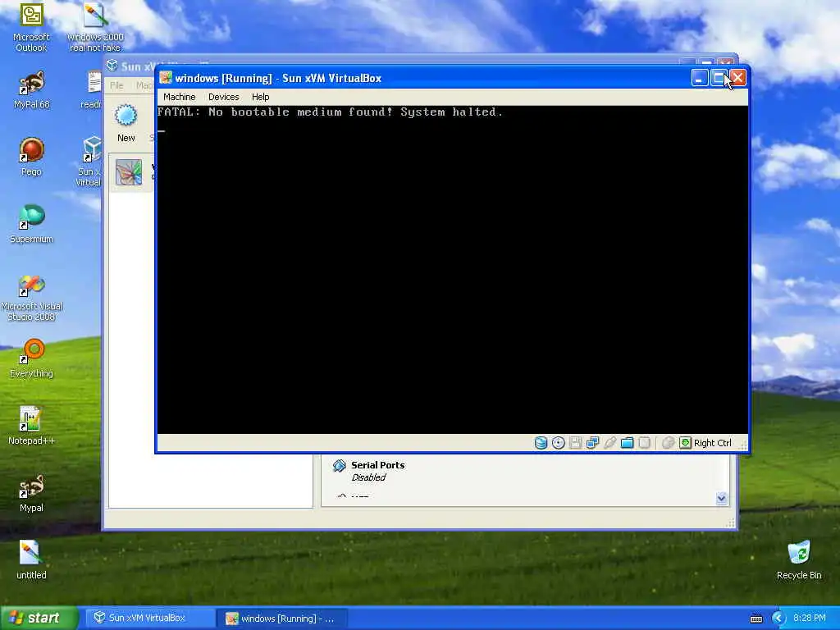Open the Devices menu

(223, 97)
